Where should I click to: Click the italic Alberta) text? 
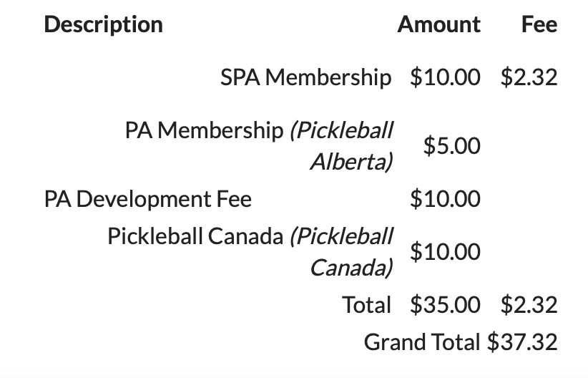pyautogui.click(x=352, y=162)
